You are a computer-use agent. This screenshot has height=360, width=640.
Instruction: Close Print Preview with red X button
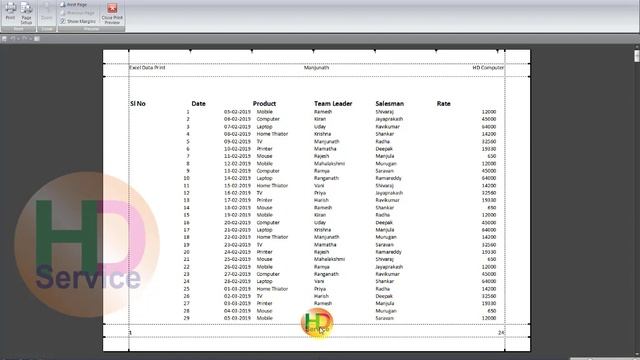click(x=112, y=13)
